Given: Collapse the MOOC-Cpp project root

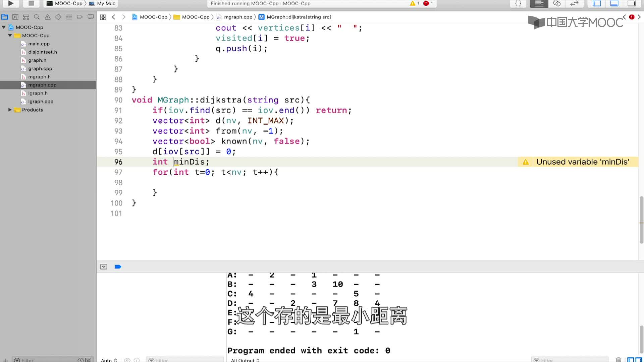Looking at the screenshot, I should 4,27.
